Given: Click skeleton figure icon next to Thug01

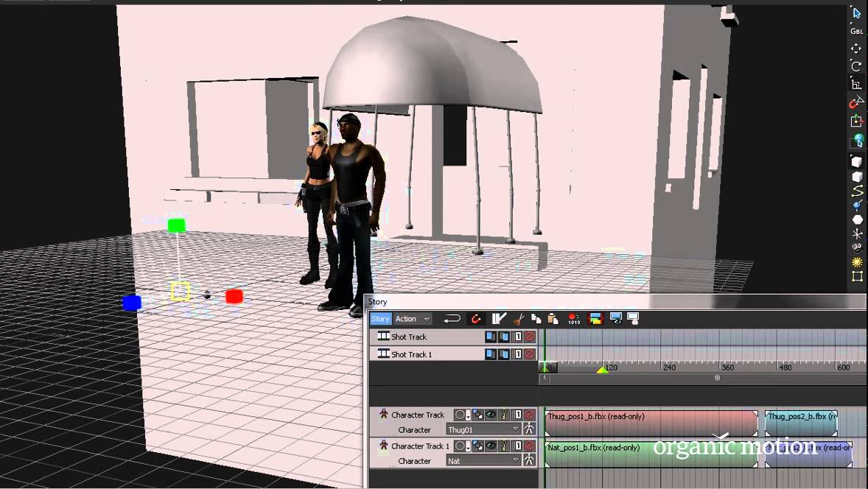Looking at the screenshot, I should (x=529, y=429).
